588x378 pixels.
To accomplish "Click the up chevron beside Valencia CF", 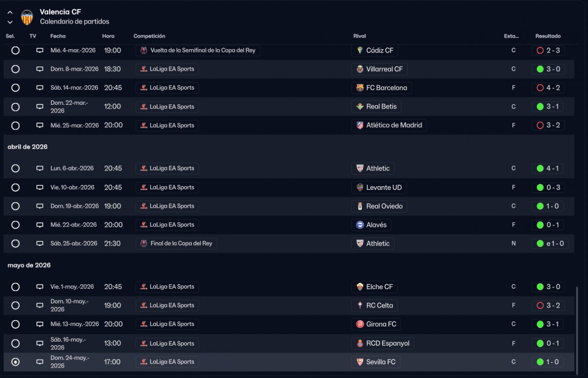I will [10, 12].
